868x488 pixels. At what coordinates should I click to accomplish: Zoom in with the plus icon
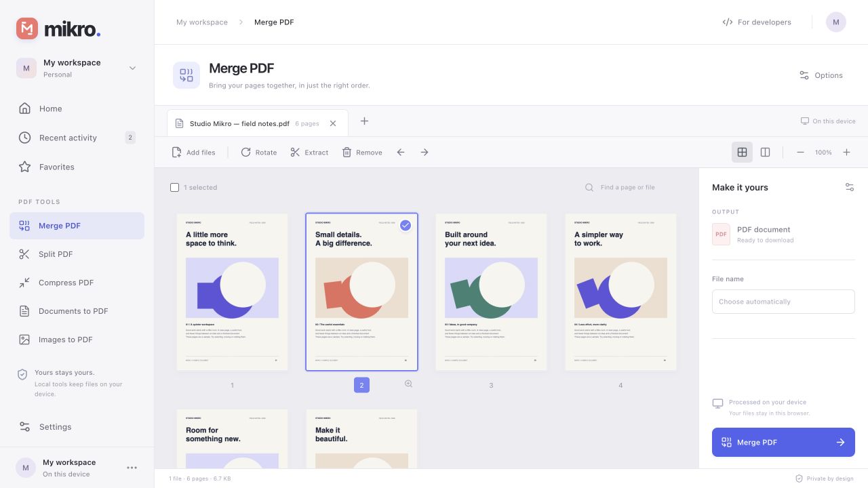point(846,152)
